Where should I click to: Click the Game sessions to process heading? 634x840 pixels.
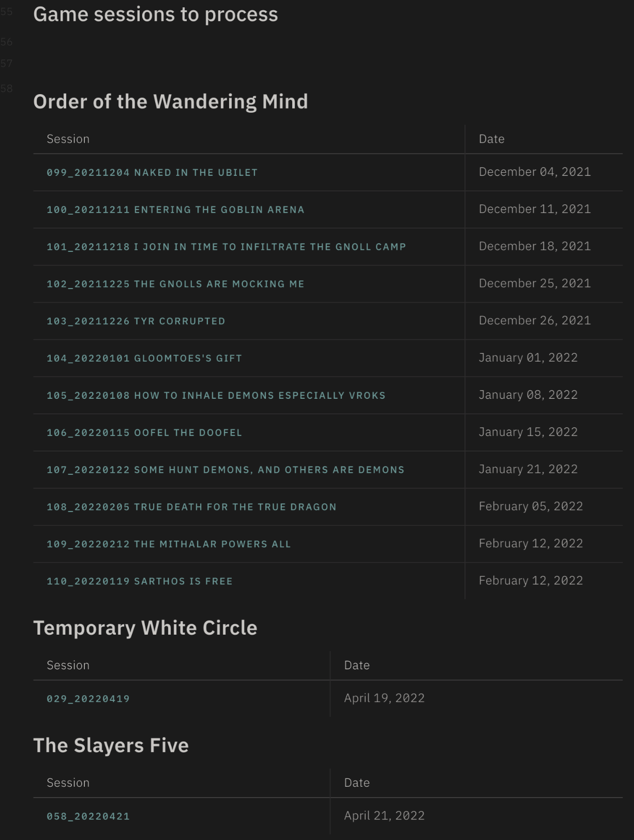[156, 14]
